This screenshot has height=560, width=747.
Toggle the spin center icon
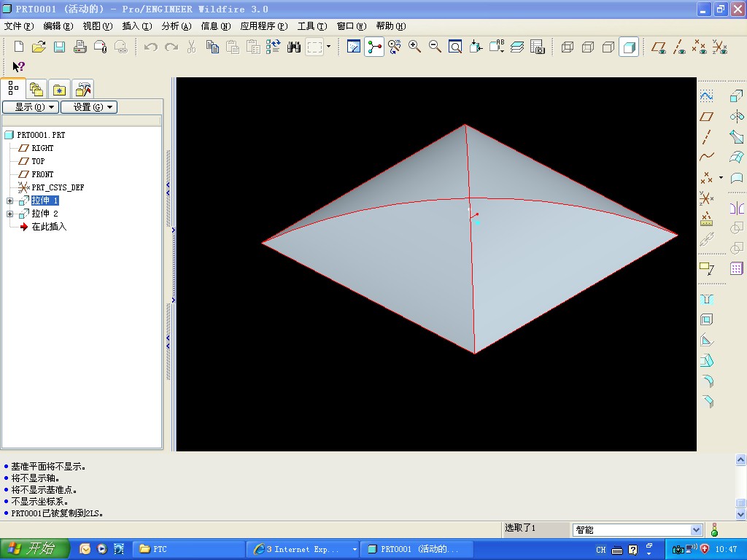(x=374, y=47)
